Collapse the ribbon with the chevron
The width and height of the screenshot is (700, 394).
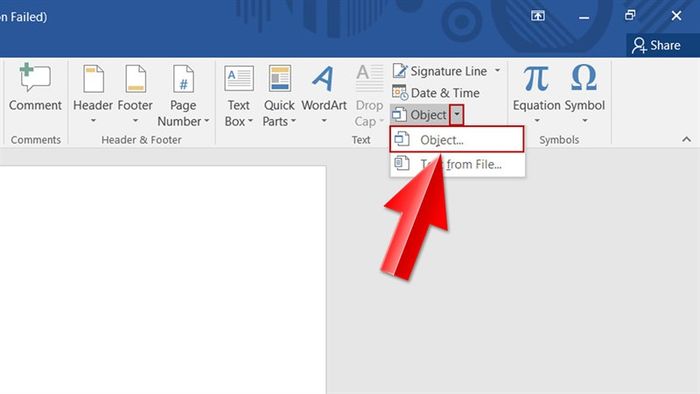[687, 140]
